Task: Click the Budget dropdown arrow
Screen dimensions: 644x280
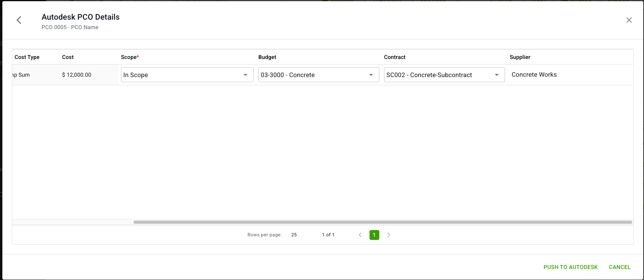Action: [371, 75]
